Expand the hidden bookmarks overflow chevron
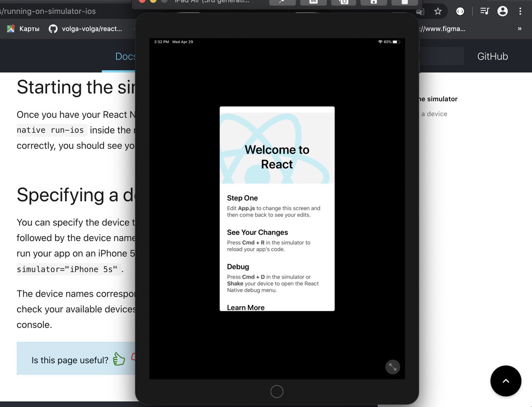The image size is (532, 407). pos(520,29)
